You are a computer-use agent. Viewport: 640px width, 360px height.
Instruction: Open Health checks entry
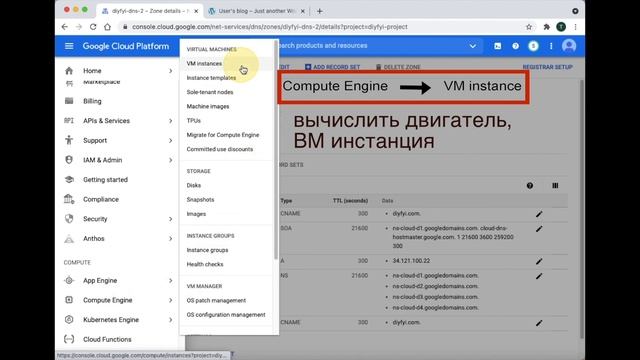[205, 264]
